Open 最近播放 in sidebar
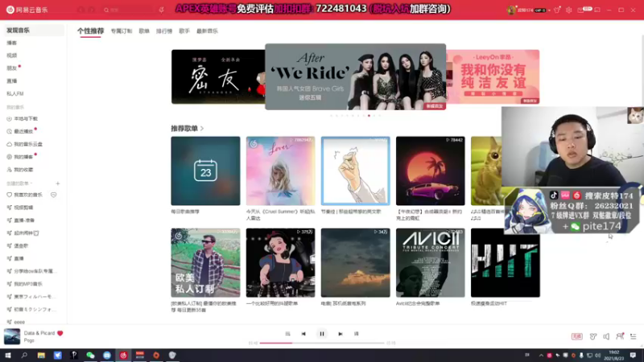This screenshot has height=362, width=644. point(23,131)
